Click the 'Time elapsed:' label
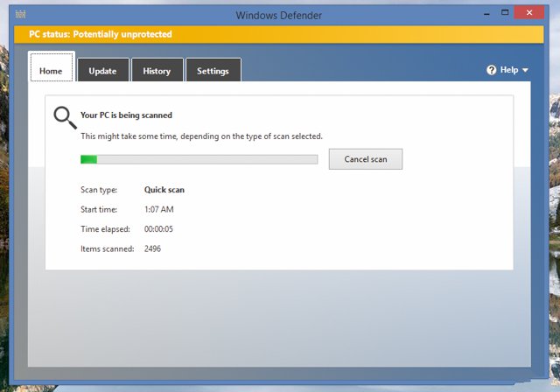 [x=105, y=229]
